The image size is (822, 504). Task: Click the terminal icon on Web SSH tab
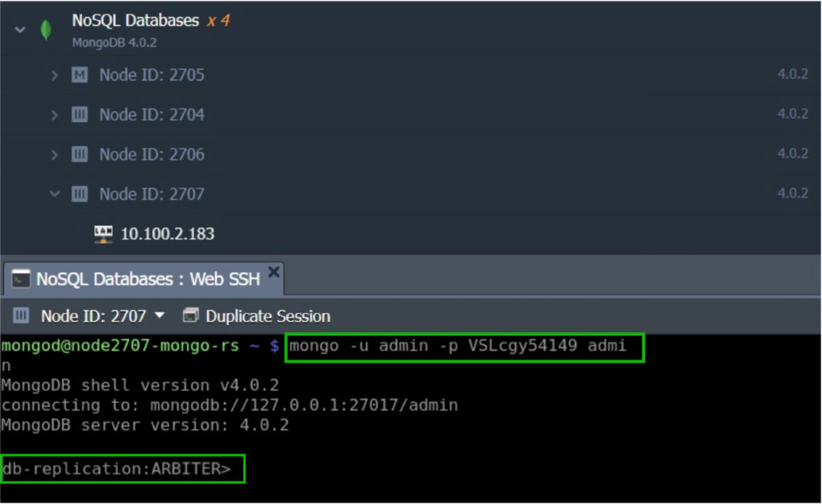(21, 279)
